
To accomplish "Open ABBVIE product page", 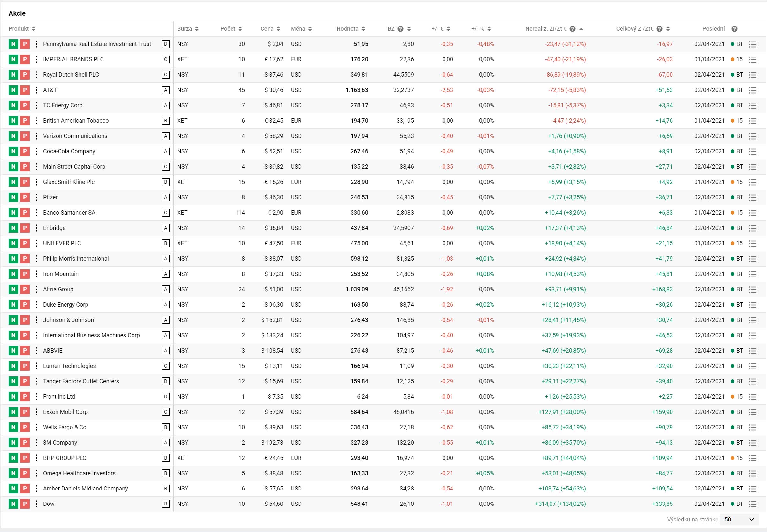I will coord(53,351).
